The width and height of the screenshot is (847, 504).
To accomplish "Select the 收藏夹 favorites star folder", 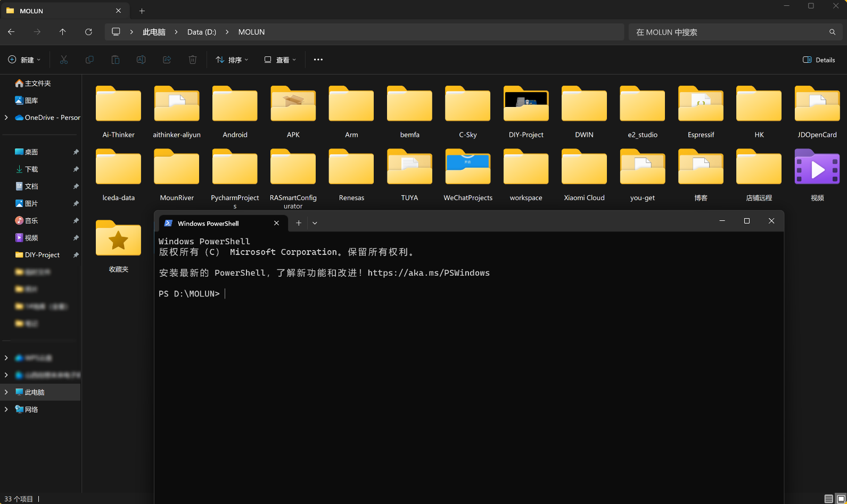I will 118,246.
